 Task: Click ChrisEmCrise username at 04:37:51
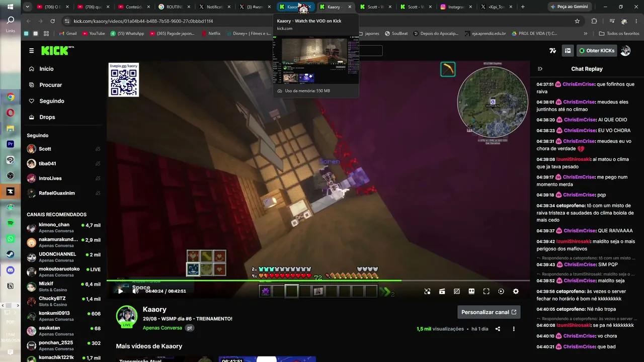[579, 84]
